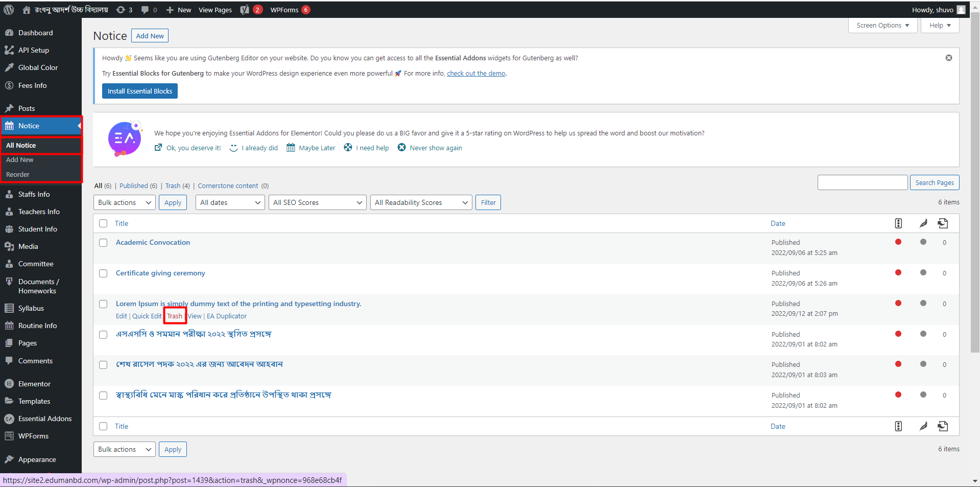Click the Essential Addons logo
Screen dimensions: 980x487
(125, 138)
